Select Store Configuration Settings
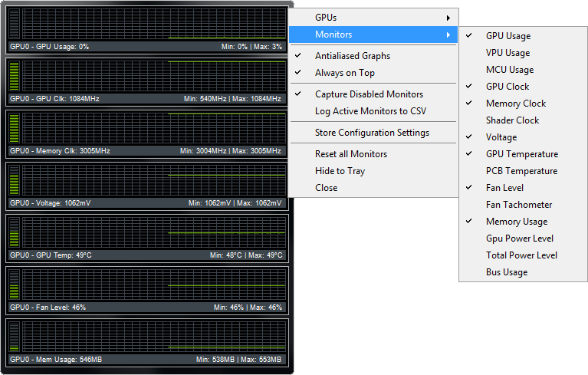Viewport: 588px width, 375px height. tap(373, 133)
